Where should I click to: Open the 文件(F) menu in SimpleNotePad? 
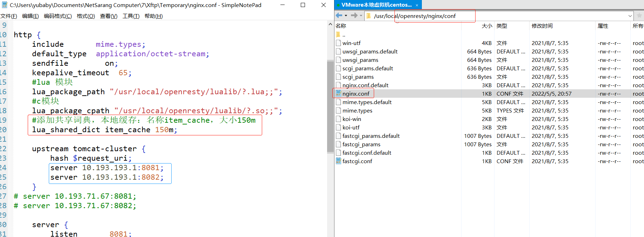coord(9,16)
